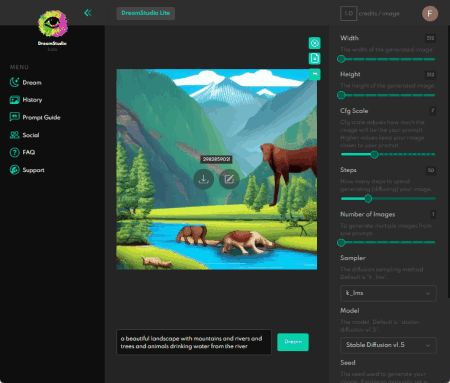450x383 pixels.
Task: Click the edit image pencil icon
Action: 229,179
